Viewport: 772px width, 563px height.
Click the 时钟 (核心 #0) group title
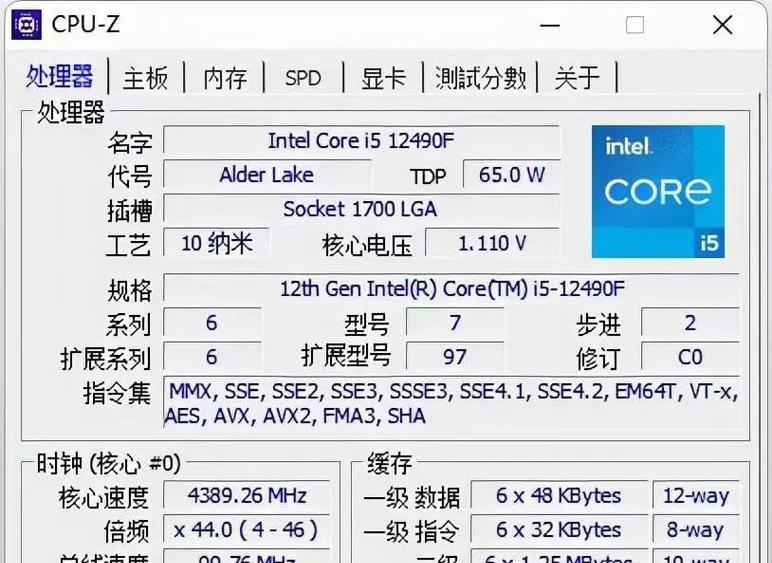click(x=109, y=464)
